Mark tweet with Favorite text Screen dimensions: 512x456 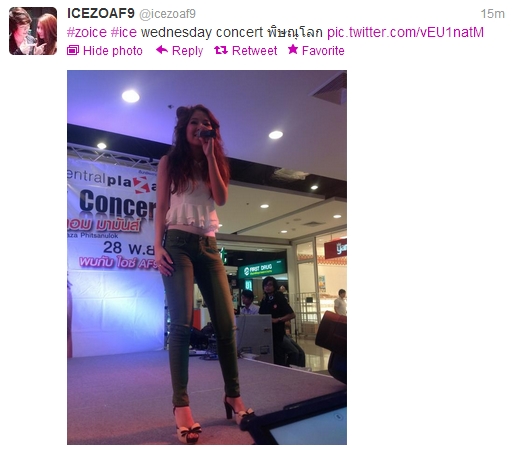(323, 51)
